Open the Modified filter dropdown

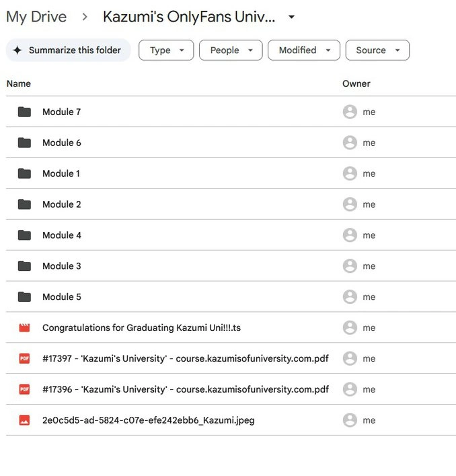(x=304, y=50)
